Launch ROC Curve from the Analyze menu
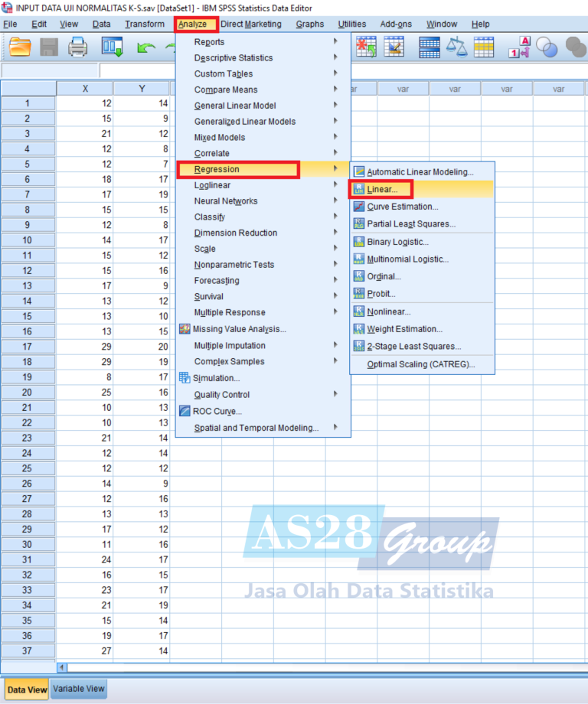Screen dimensions: 588x704 coord(217,411)
